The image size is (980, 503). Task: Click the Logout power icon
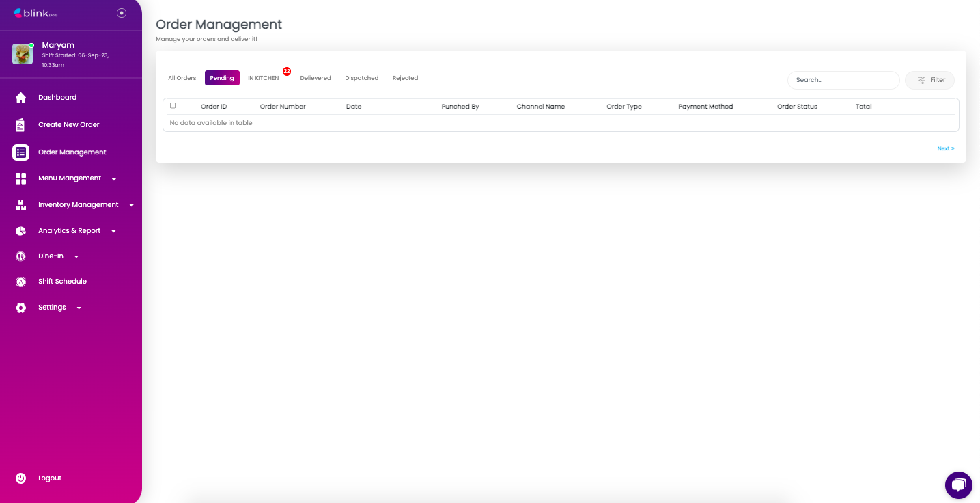click(x=20, y=478)
